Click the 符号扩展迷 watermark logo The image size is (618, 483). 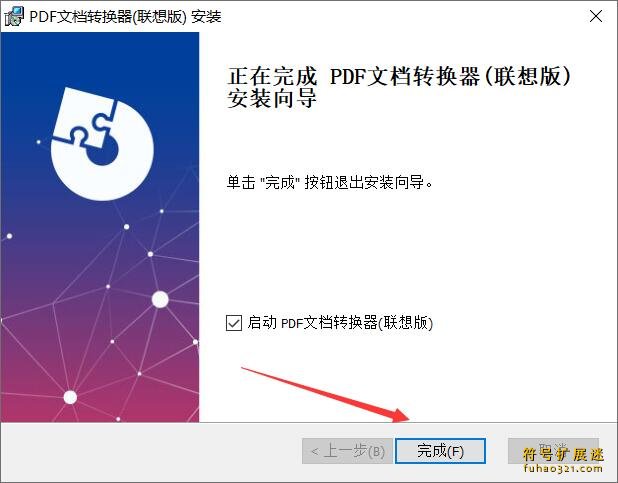click(563, 455)
